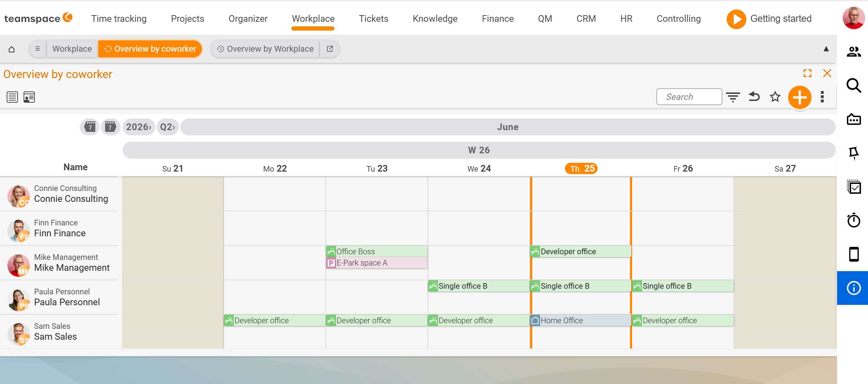Open the HR menu

tap(626, 19)
